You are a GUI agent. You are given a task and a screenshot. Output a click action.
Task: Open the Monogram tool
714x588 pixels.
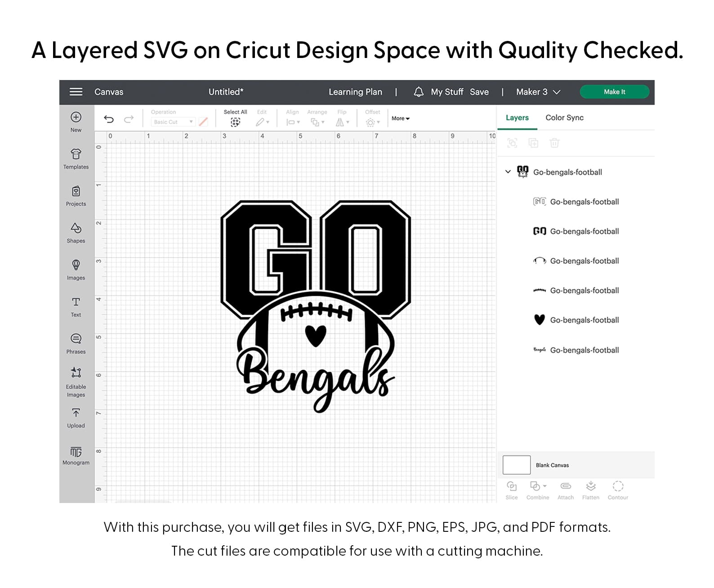click(76, 452)
